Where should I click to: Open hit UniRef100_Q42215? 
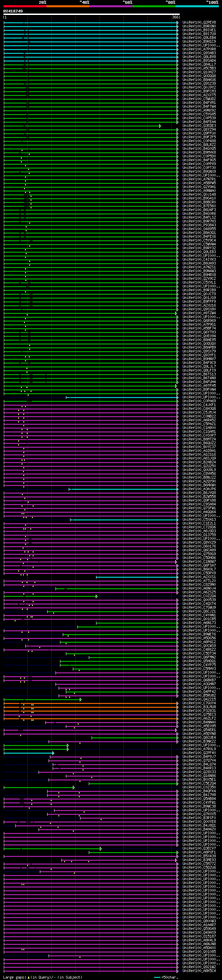coord(199,699)
